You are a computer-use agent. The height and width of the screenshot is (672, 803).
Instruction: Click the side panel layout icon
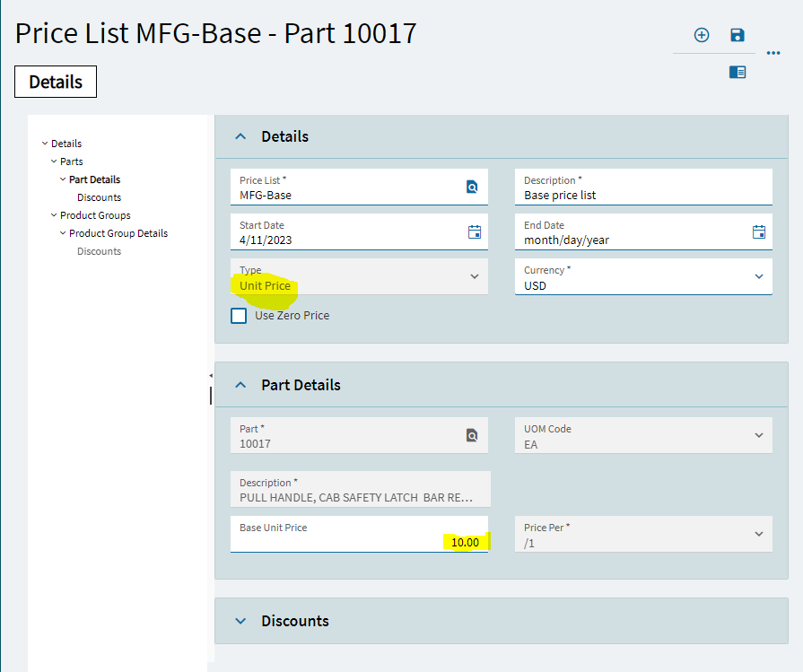coord(738,72)
